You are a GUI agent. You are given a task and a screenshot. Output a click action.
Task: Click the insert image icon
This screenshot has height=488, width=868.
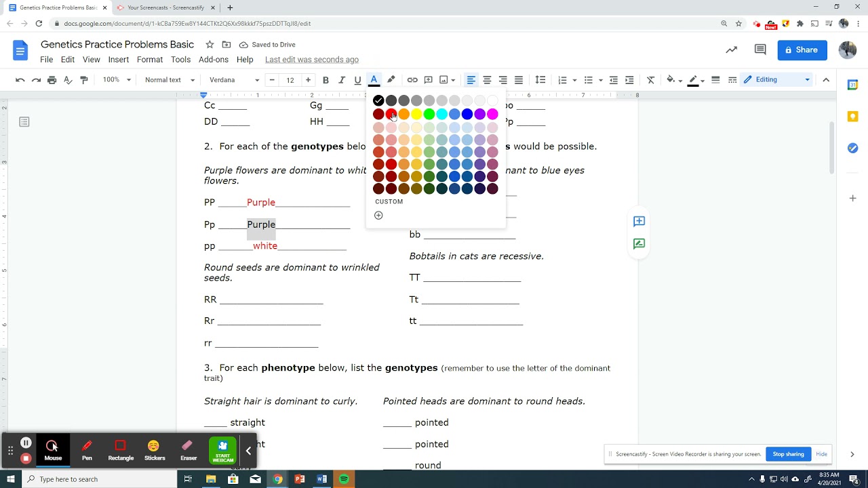point(444,80)
